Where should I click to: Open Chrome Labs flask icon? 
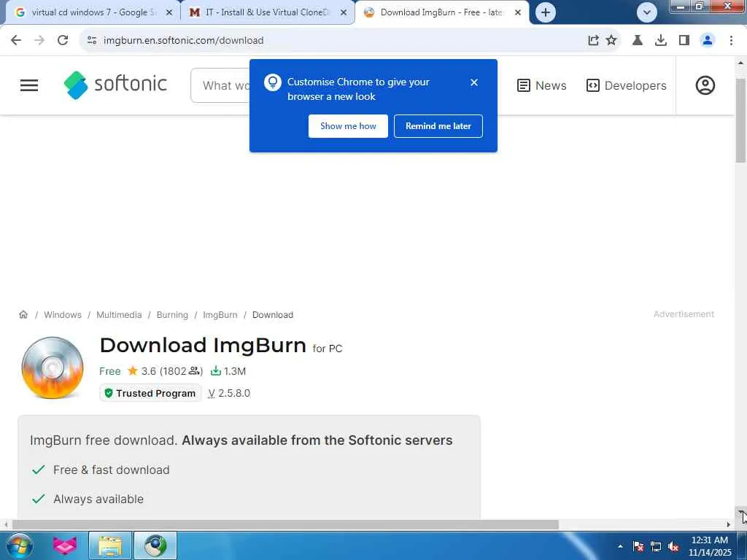637,41
